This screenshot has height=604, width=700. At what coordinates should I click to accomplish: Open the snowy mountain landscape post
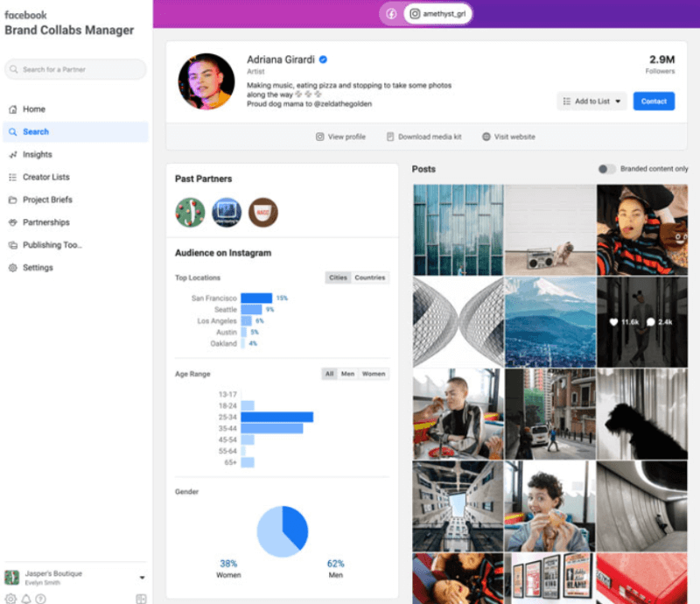(x=550, y=322)
